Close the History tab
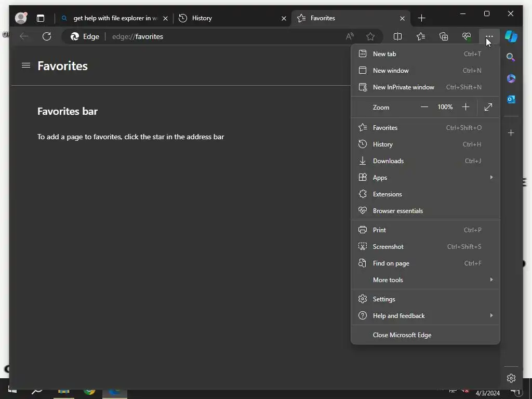 (284, 18)
